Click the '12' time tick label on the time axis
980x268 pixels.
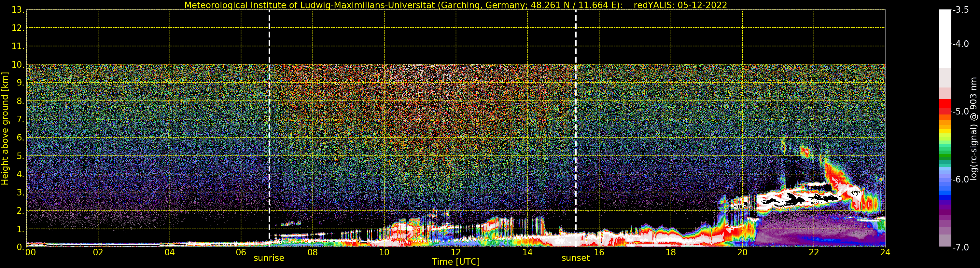coord(456,252)
